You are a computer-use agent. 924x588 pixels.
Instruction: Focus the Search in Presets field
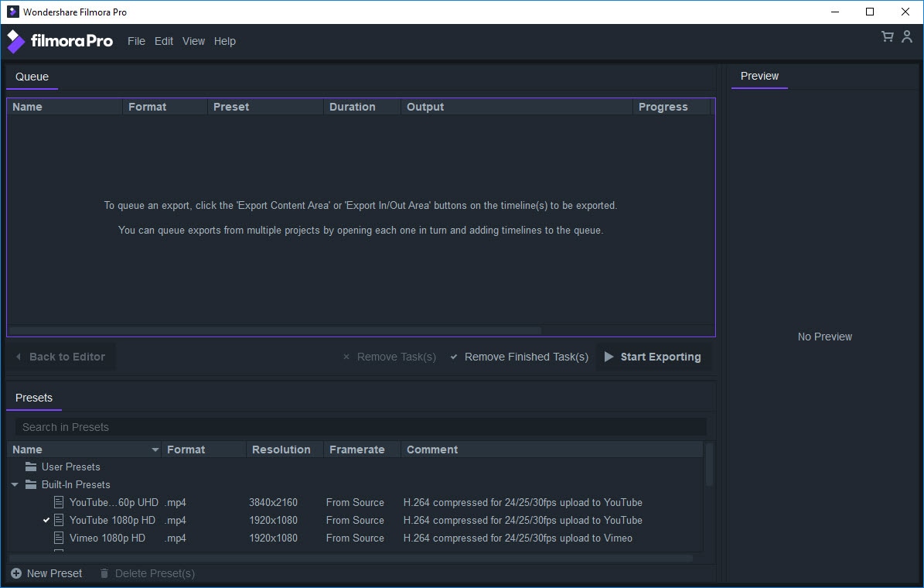point(360,427)
